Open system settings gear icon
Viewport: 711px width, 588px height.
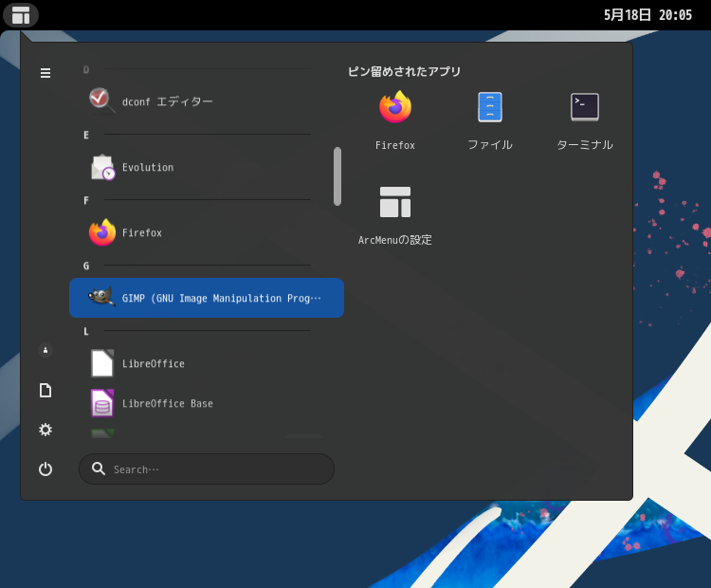[46, 430]
